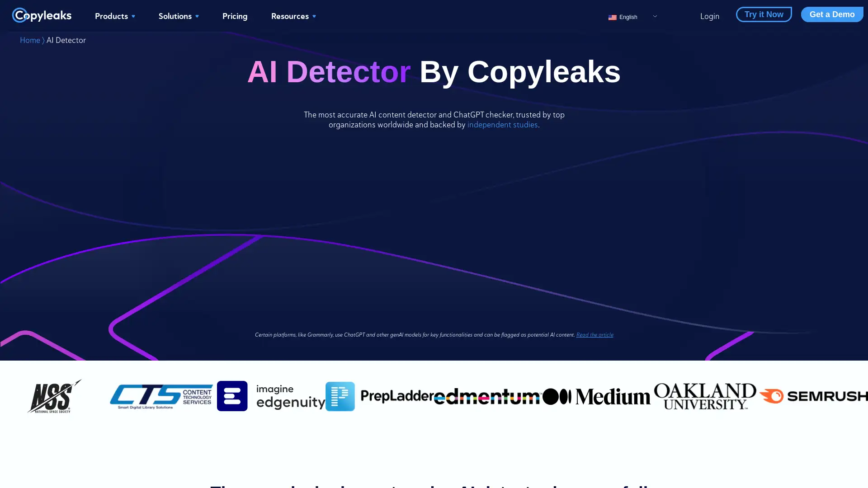The image size is (868, 488).
Task: Click the Read the article link
Action: click(594, 334)
